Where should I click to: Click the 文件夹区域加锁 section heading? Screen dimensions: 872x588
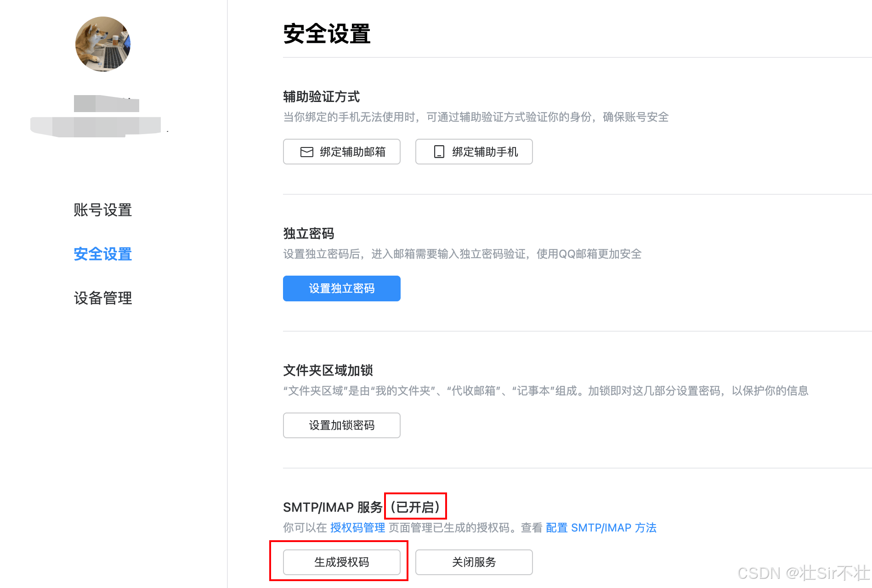(328, 370)
